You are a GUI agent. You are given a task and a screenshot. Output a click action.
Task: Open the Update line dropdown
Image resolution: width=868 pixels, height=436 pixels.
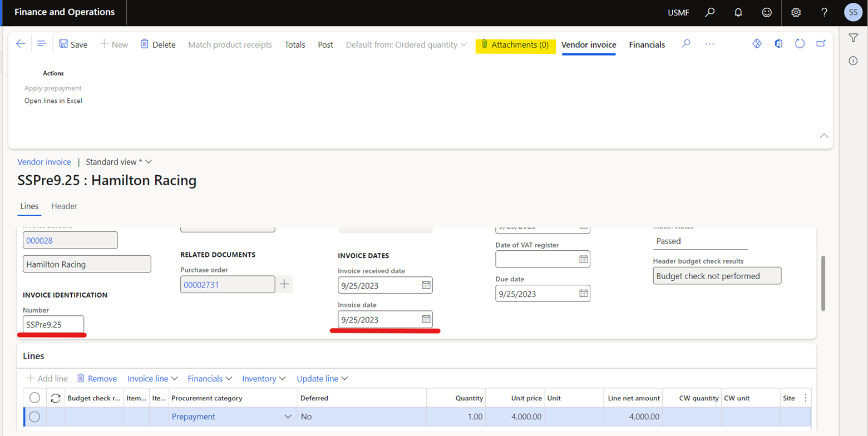(322, 379)
